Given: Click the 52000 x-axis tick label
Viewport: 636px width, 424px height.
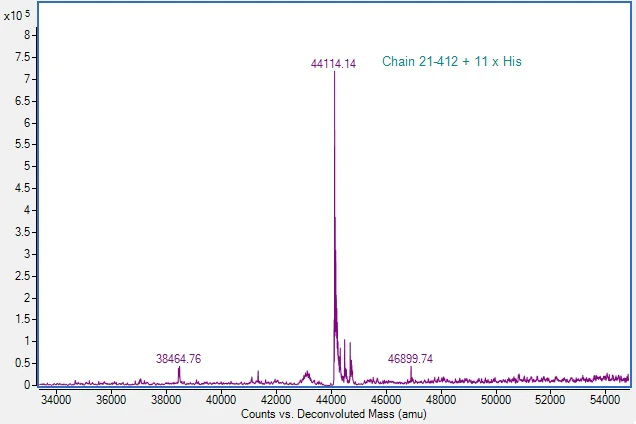Looking at the screenshot, I should (x=550, y=400).
